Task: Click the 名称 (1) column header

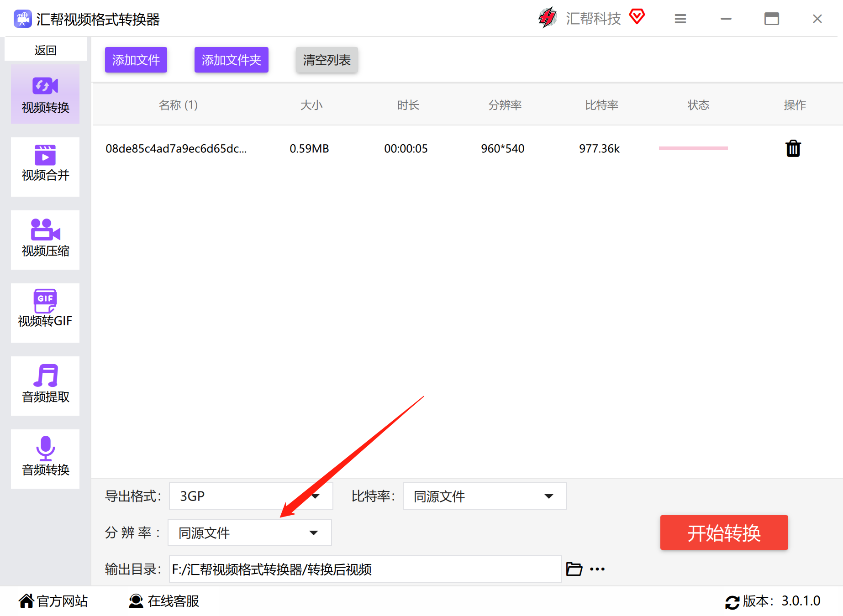Action: pyautogui.click(x=179, y=105)
